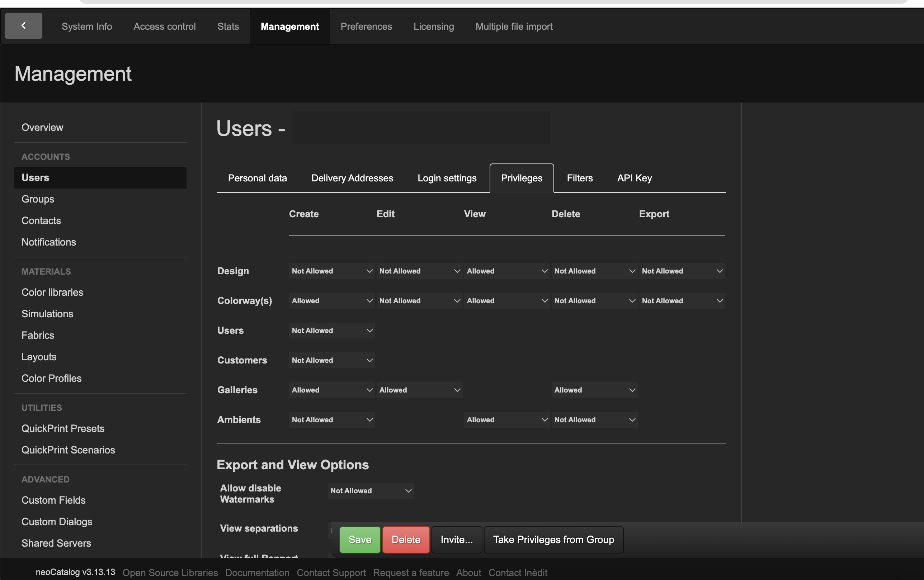924x580 pixels.
Task: Go to Access control section
Action: [x=164, y=27]
